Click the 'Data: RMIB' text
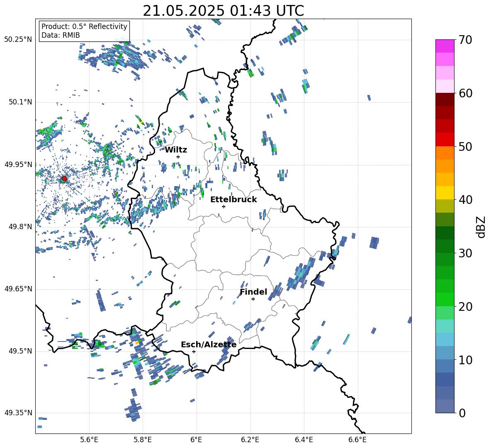 (61, 35)
